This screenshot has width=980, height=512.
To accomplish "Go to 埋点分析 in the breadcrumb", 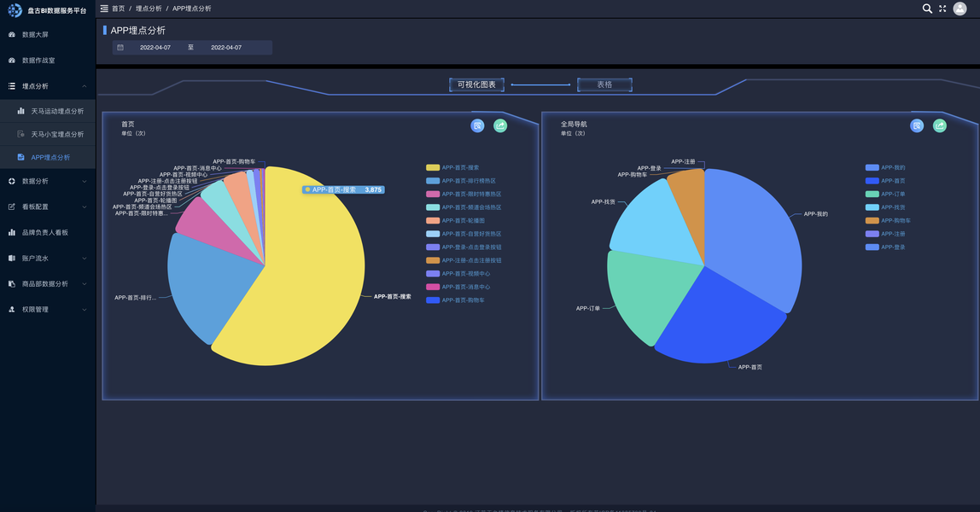I will tap(149, 9).
